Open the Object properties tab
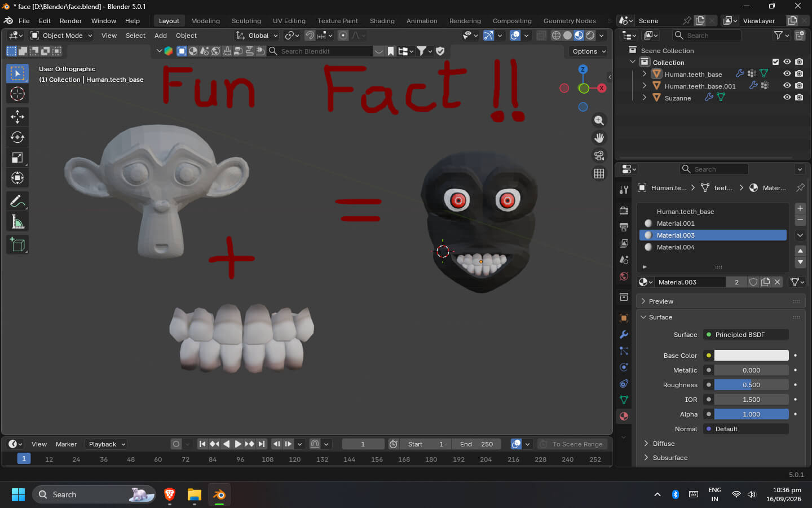This screenshot has height=508, width=812. (624, 318)
